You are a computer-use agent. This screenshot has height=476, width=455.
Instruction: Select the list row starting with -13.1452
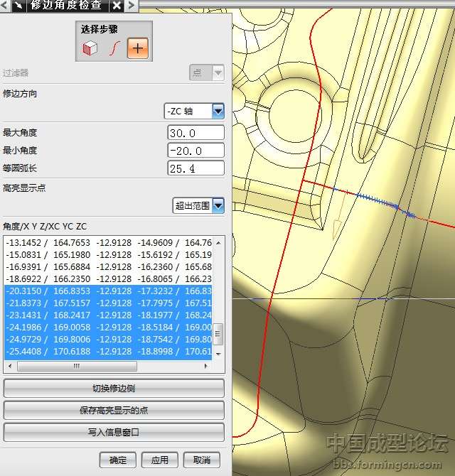[107, 242]
